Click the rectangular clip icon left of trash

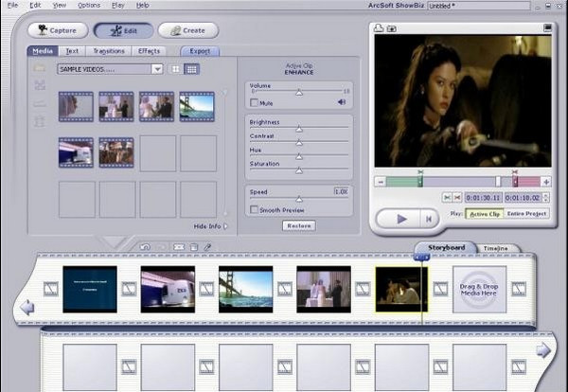(x=179, y=247)
